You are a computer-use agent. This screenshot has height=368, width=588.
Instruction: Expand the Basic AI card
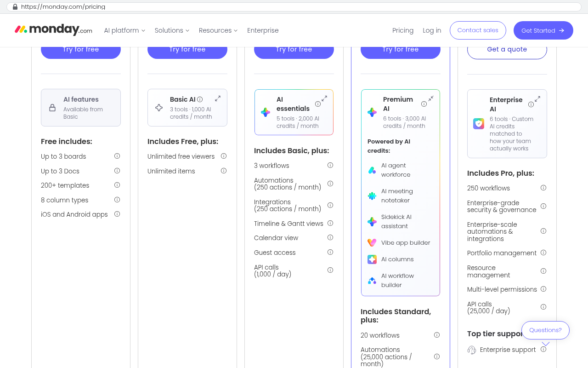(x=218, y=98)
